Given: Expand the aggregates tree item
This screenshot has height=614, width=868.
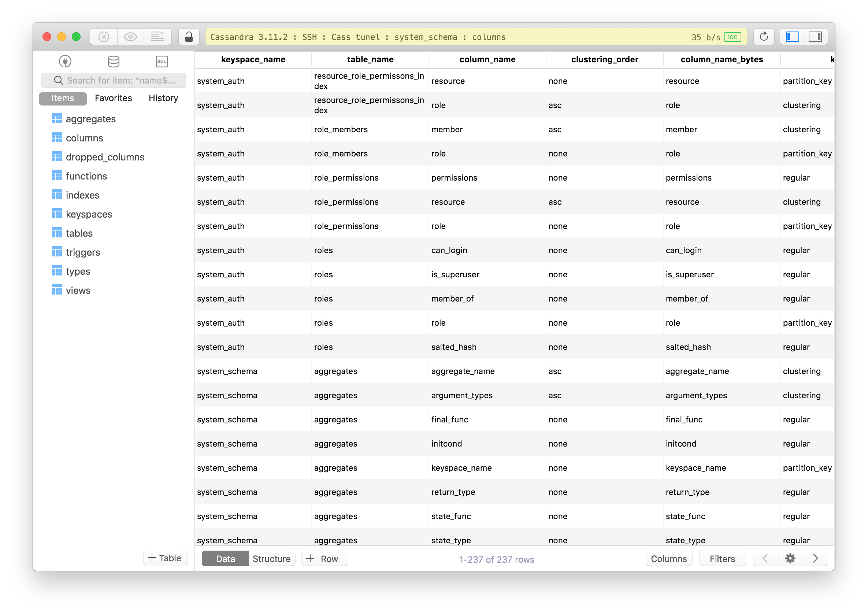Looking at the screenshot, I should click(x=90, y=119).
